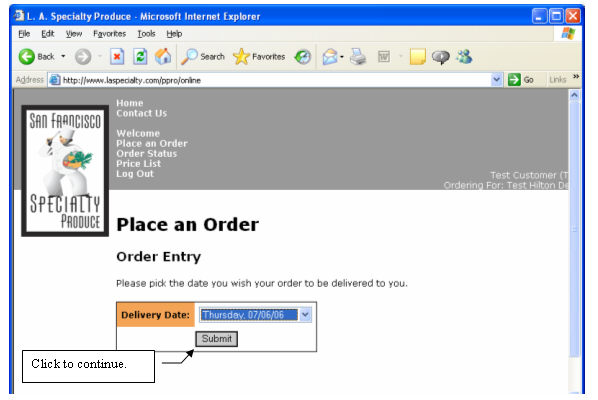Expand address bar history dropdown
The image size is (598, 400).
496,80
